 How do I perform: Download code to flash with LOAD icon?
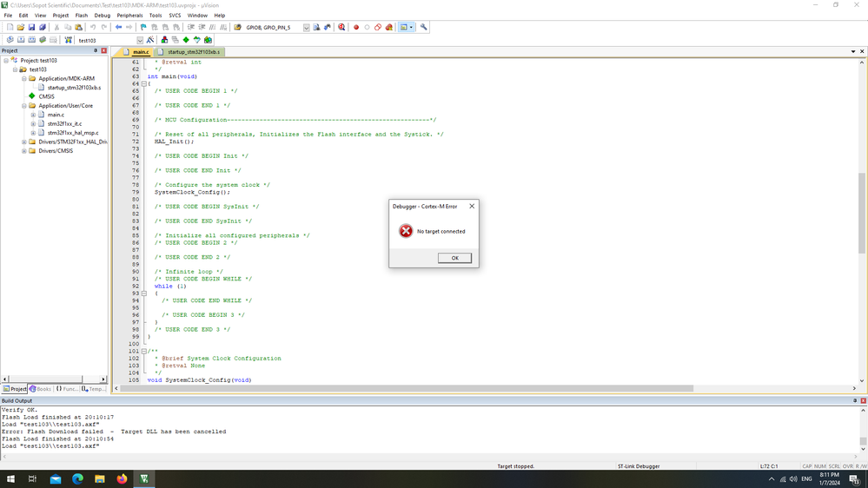point(68,40)
